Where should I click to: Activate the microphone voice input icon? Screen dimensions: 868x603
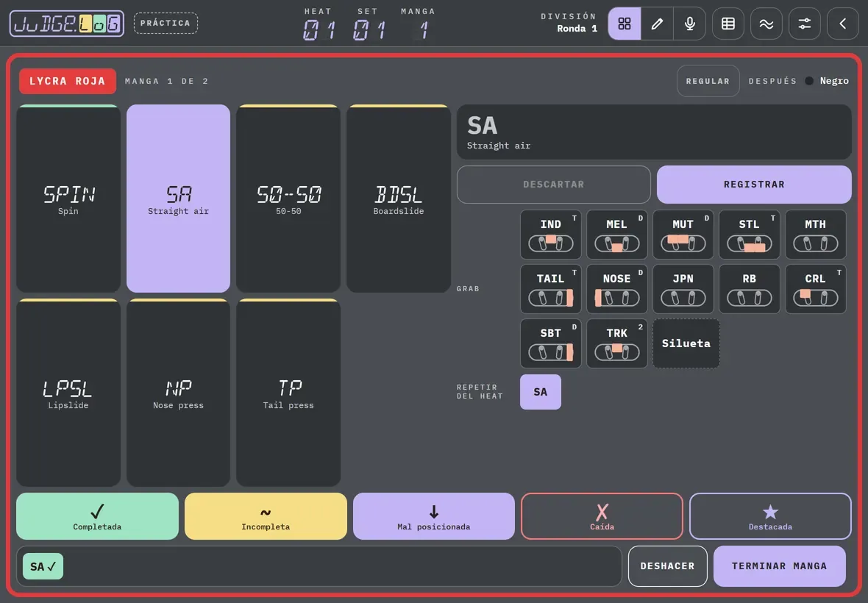click(x=690, y=24)
